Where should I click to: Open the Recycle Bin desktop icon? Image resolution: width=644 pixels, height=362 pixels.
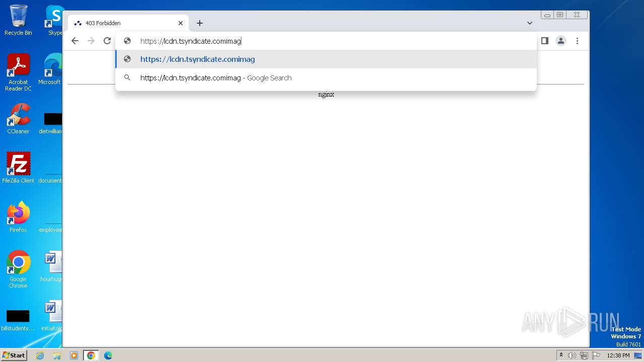coord(18,20)
